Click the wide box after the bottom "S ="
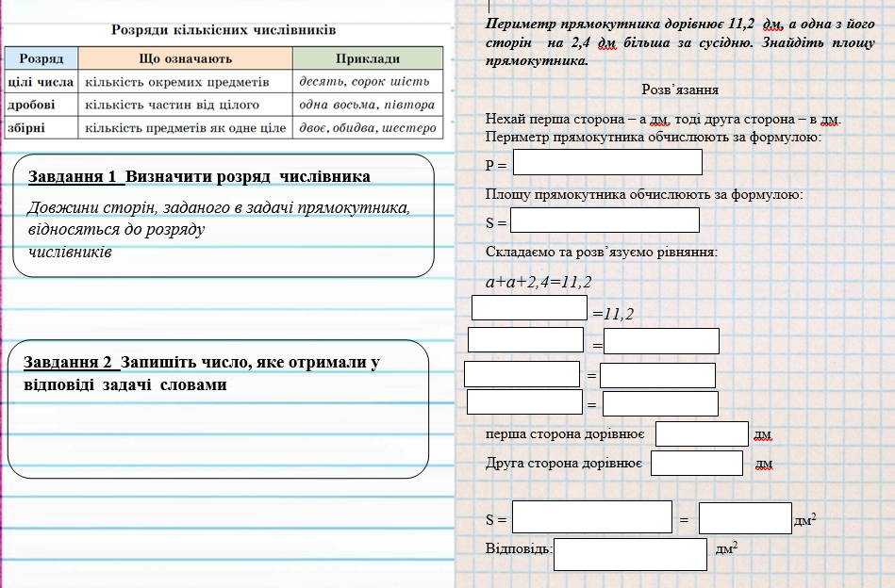This screenshot has height=588, width=895. click(591, 517)
